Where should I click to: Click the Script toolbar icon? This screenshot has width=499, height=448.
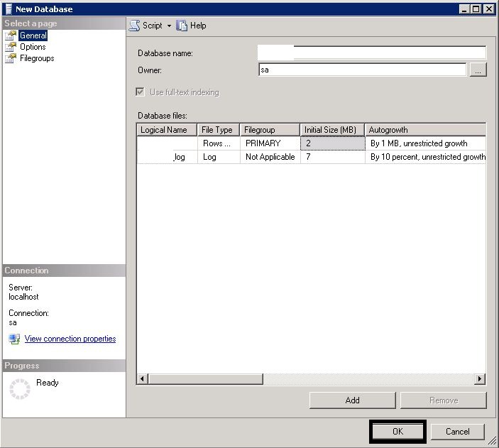[x=134, y=26]
